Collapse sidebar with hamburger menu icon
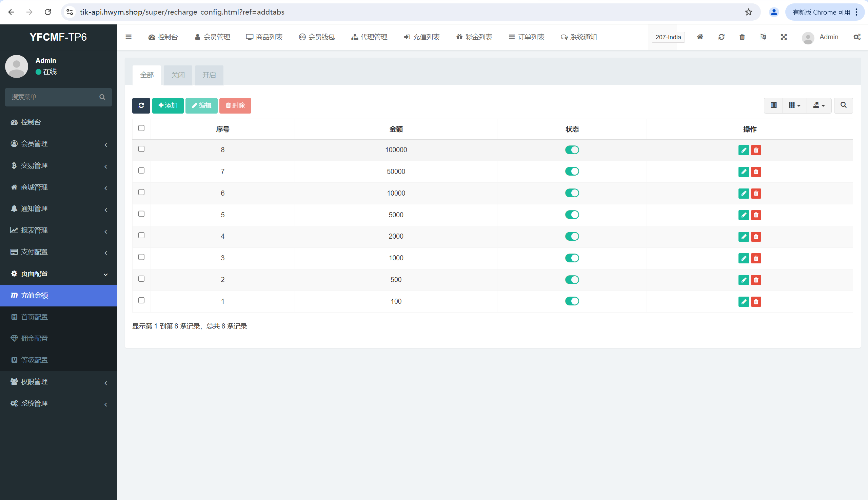The image size is (868, 500). [129, 37]
